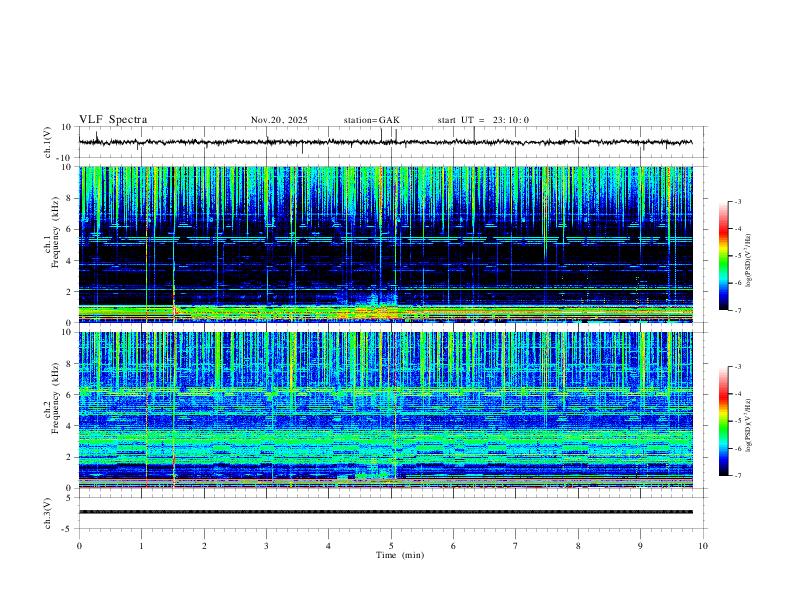Click the ch.1 spectrogram color scale bar
This screenshot has height=612, width=792.
(724, 256)
